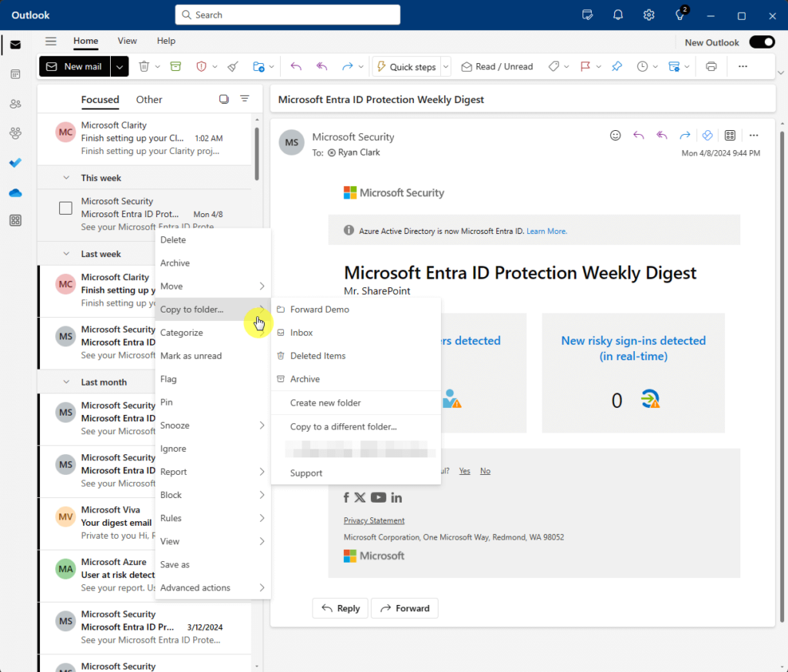
Task: Click the reading pane vertical scrollbar
Action: pyautogui.click(x=782, y=377)
